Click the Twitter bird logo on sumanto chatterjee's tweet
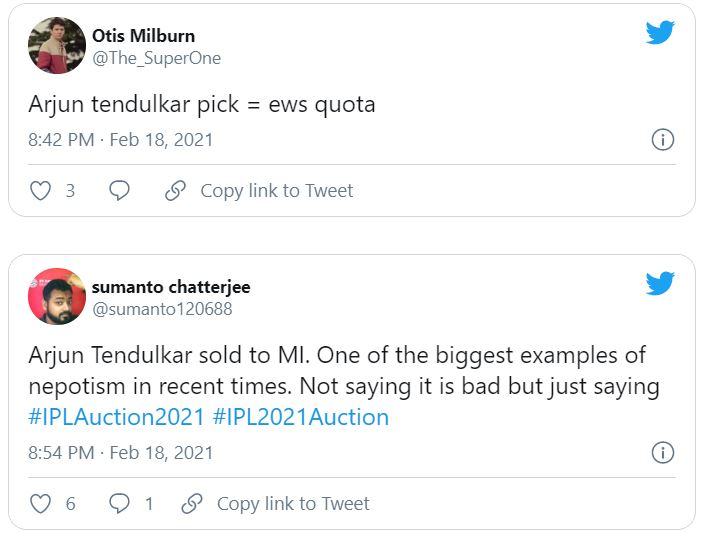Viewport: 704px width, 536px height. click(x=660, y=284)
